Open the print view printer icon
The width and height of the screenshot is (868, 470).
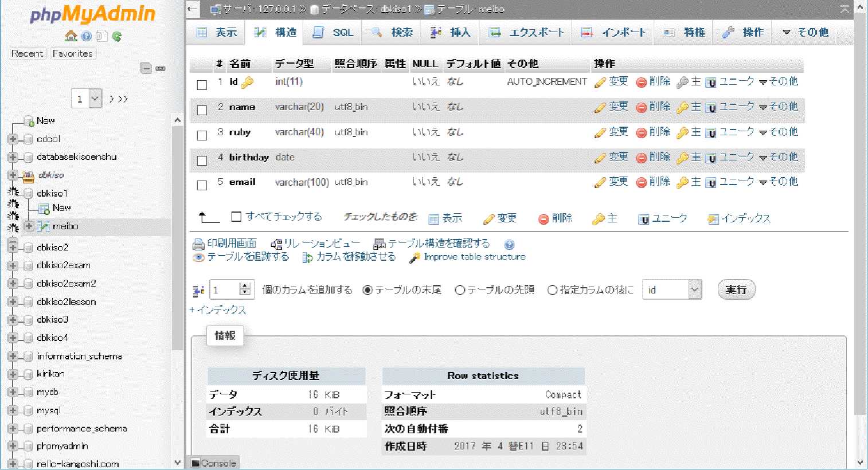tap(198, 244)
